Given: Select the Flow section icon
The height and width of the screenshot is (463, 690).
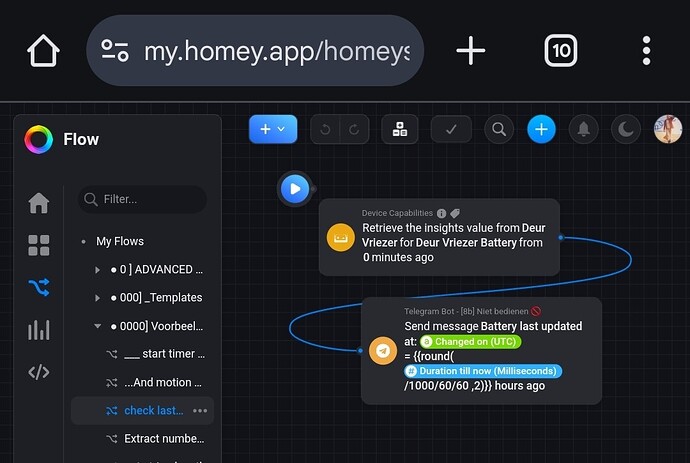Looking at the screenshot, I should (39, 287).
